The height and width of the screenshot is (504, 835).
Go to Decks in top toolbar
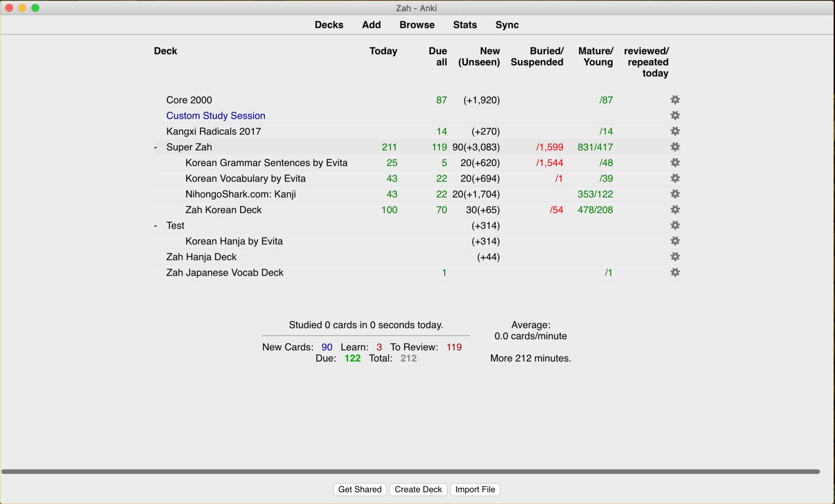329,25
